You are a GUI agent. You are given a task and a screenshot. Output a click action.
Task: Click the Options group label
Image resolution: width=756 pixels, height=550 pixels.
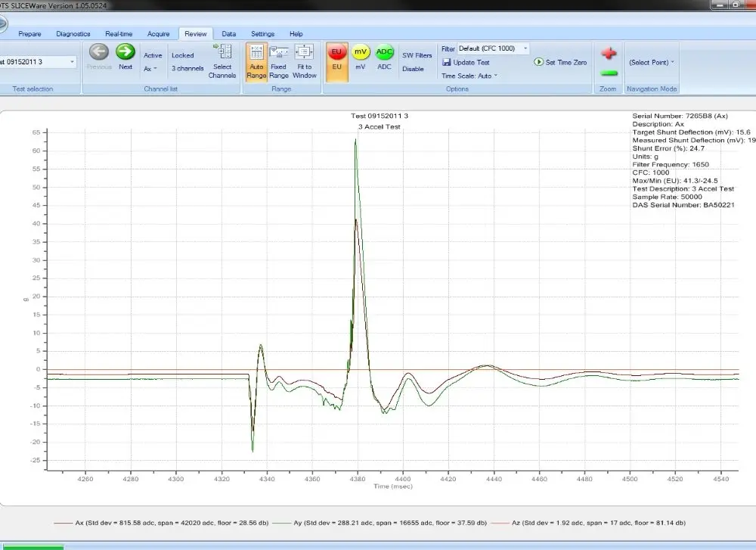point(457,89)
